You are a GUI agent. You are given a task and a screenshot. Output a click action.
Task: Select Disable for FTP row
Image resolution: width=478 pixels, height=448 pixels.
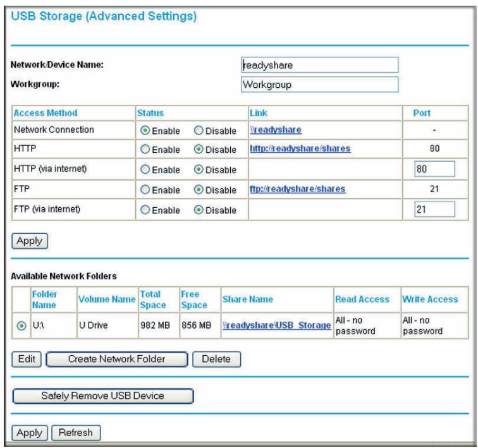(x=199, y=190)
